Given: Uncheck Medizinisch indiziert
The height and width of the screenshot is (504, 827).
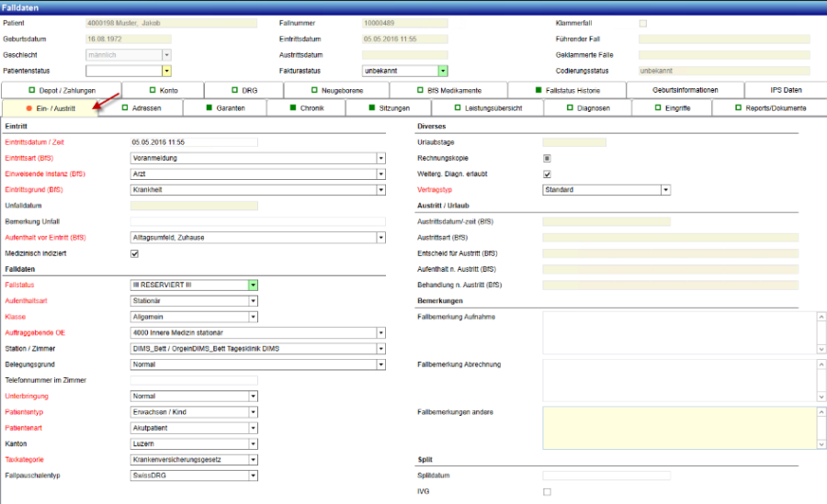Looking at the screenshot, I should pos(135,253).
